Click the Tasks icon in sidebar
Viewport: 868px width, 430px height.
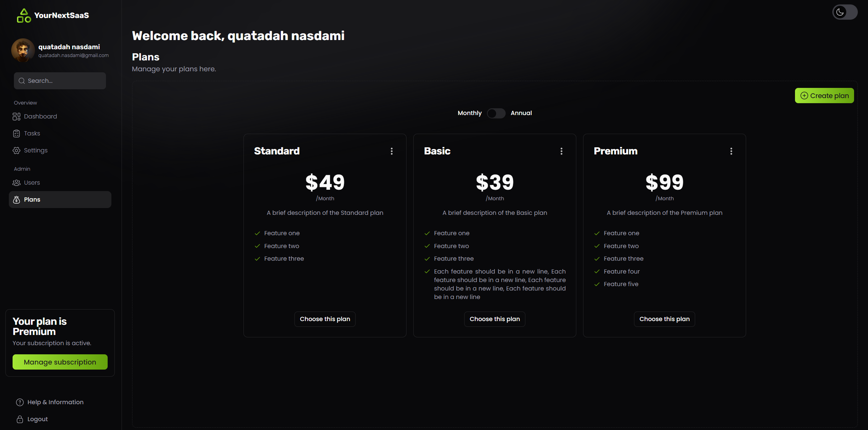(17, 133)
